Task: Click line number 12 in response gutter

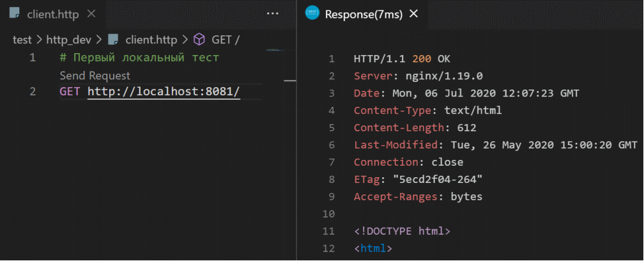Action: coord(329,248)
